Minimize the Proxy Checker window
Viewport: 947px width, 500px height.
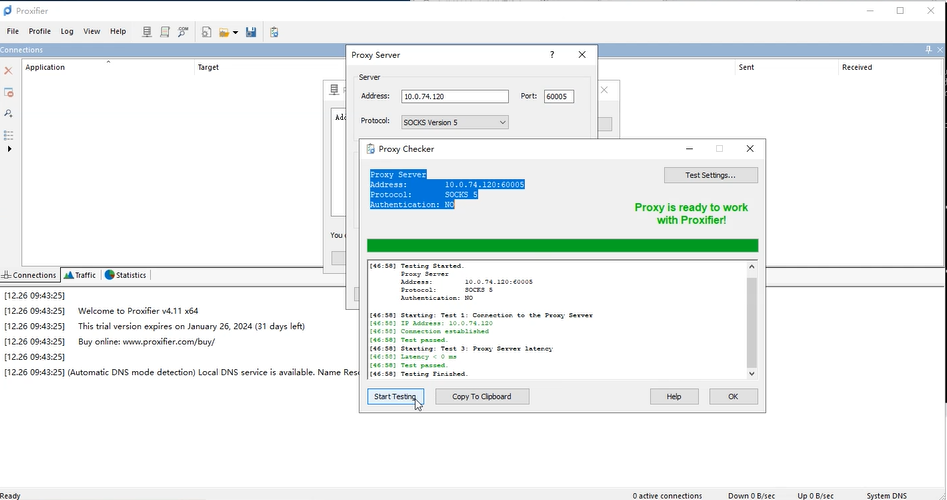689,149
